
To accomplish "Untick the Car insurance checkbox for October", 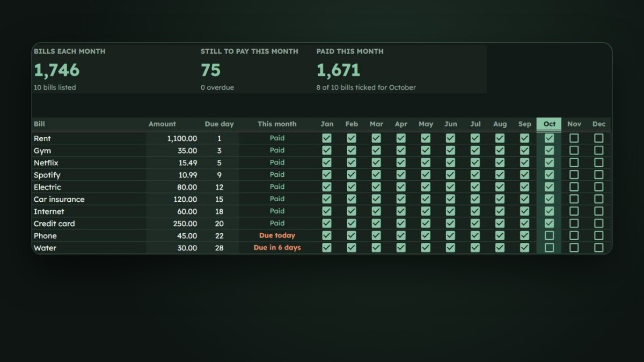I will pyautogui.click(x=549, y=199).
